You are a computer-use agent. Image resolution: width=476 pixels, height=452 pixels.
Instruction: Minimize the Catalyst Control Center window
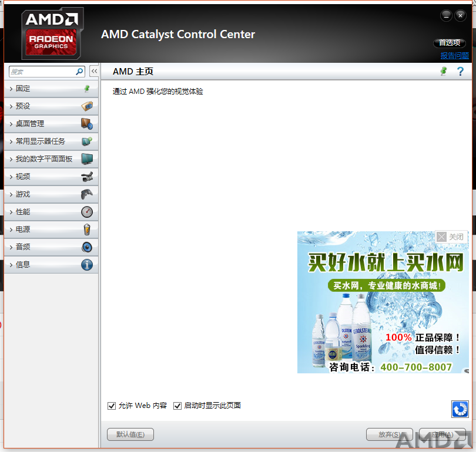(x=446, y=15)
